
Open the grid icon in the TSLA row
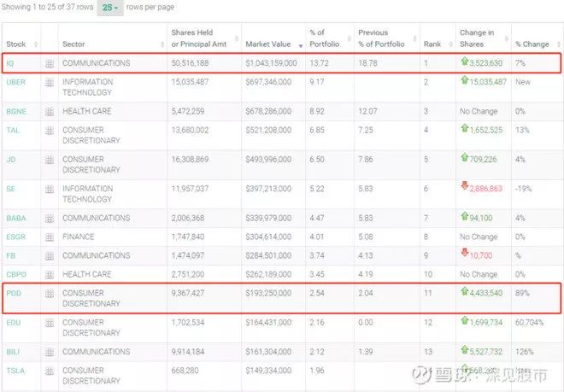pyautogui.click(x=50, y=371)
